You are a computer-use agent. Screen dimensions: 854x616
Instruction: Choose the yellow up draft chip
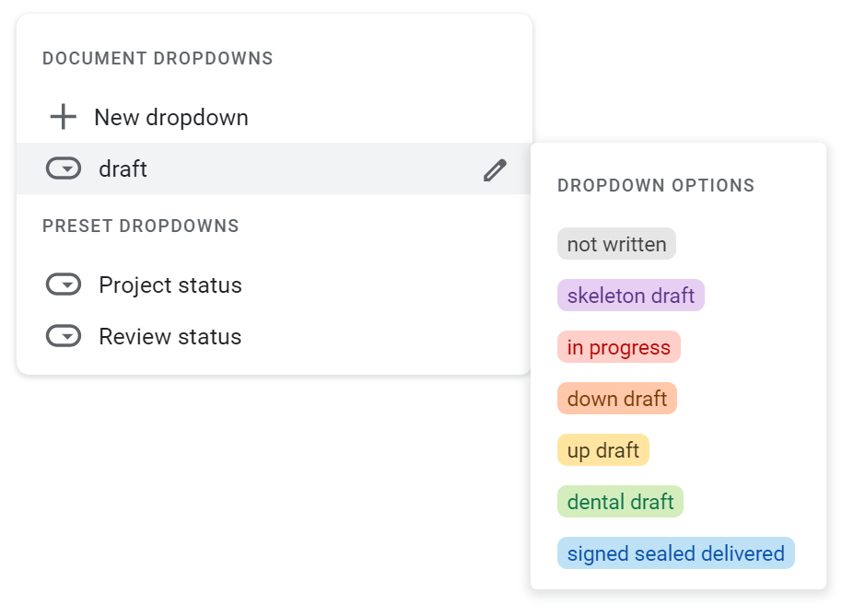click(x=603, y=450)
